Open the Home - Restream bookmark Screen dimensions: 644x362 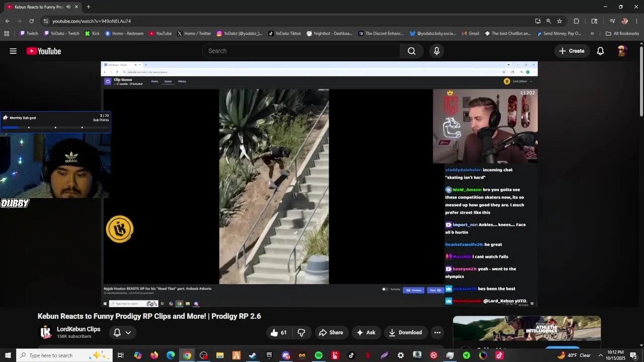pyautogui.click(x=124, y=34)
